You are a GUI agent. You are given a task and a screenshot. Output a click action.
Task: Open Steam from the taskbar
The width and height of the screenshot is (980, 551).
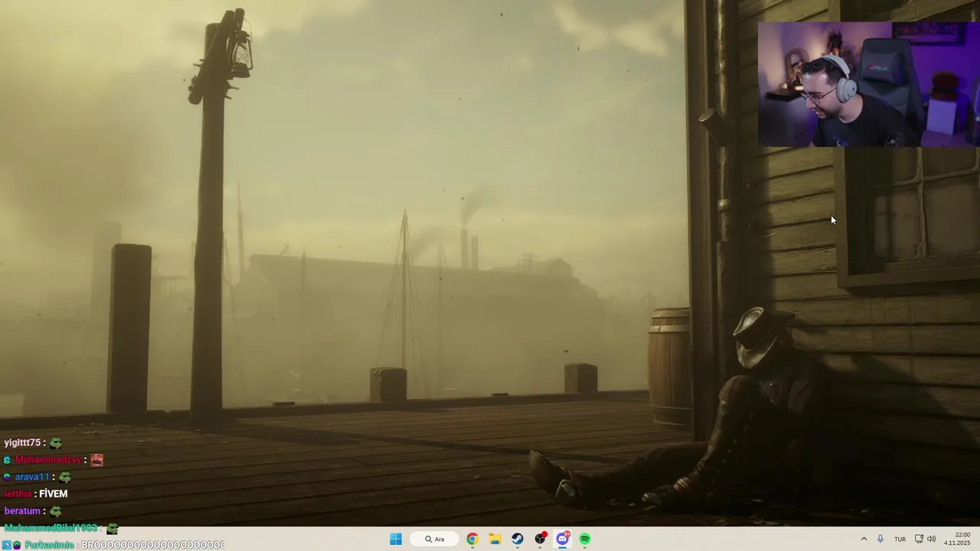tap(518, 539)
